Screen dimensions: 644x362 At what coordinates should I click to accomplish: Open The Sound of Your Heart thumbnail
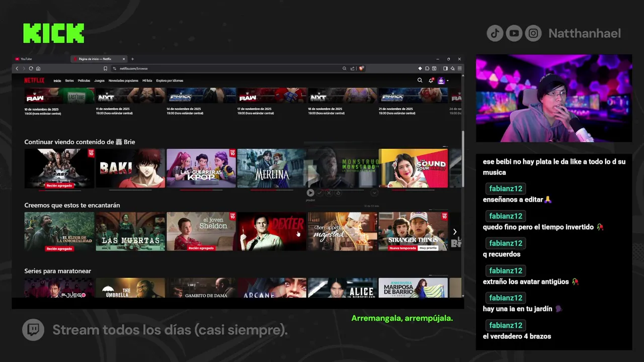[x=413, y=168]
